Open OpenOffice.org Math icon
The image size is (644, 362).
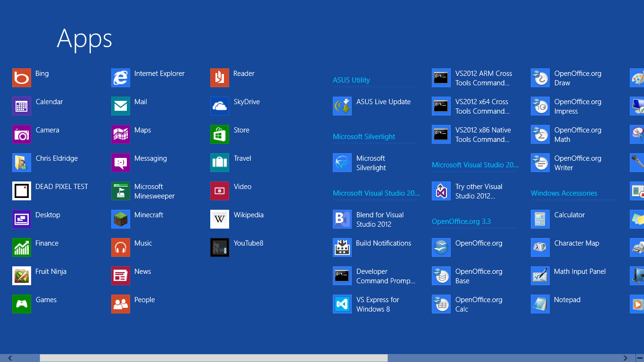pyautogui.click(x=540, y=134)
